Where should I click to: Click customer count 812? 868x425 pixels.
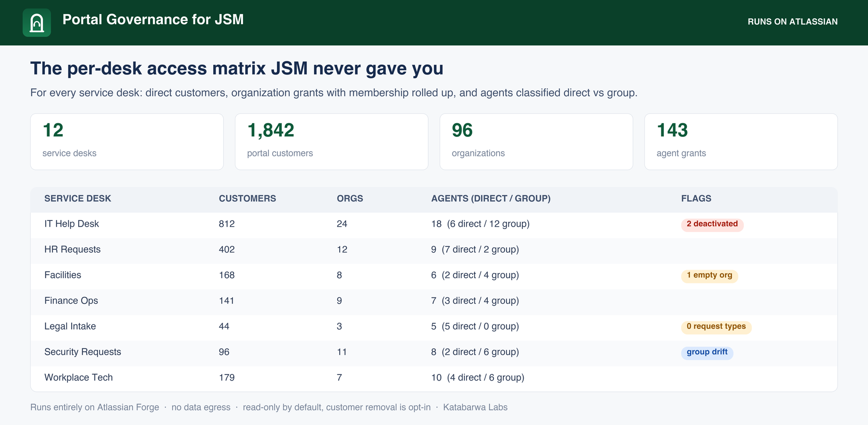pos(227,224)
